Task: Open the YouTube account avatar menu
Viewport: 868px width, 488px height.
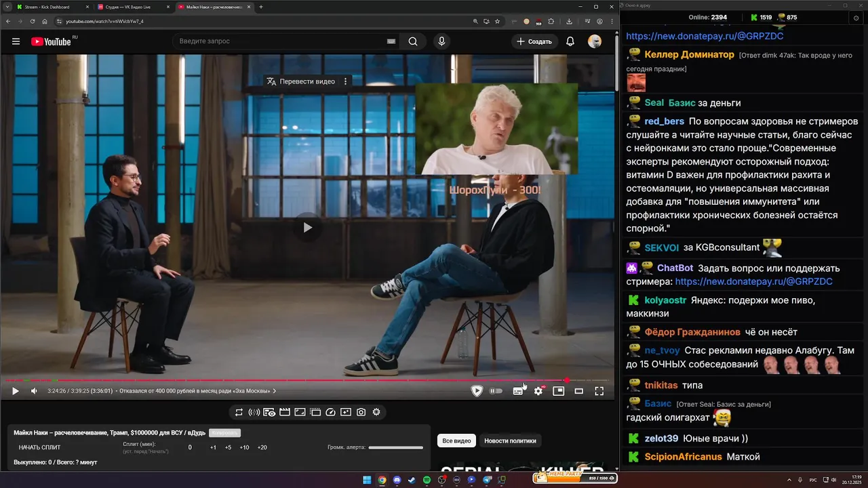Action: (x=595, y=41)
